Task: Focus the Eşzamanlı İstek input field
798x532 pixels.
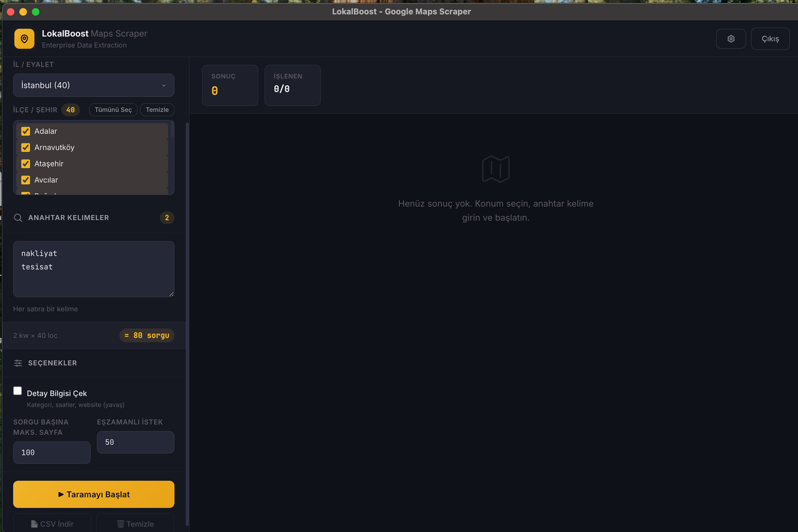Action: (136, 443)
